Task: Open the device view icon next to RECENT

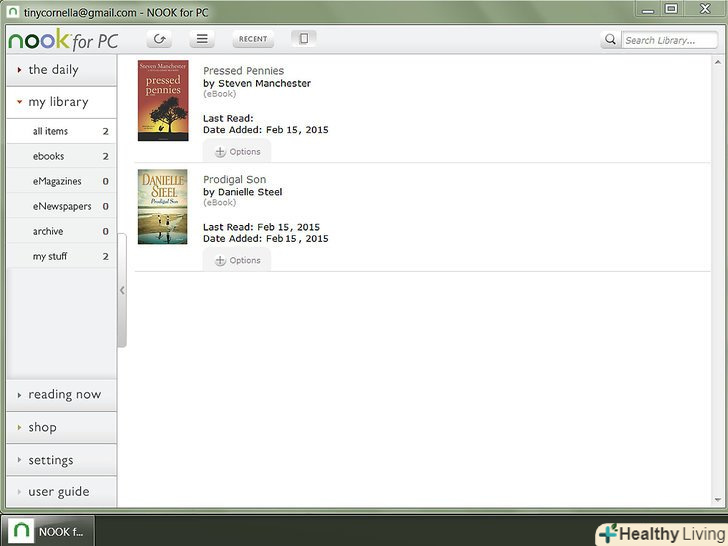Action: 304,39
